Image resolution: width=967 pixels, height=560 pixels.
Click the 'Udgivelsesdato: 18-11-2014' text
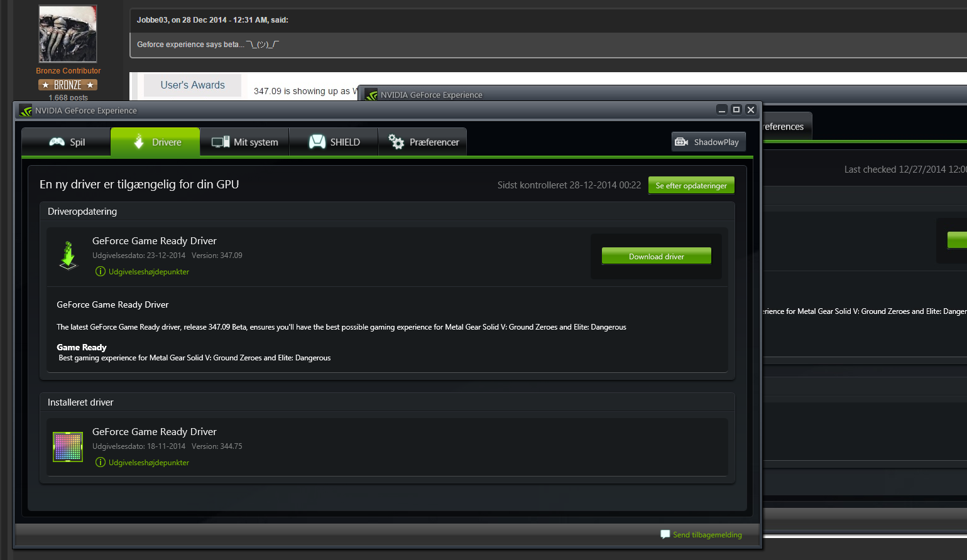coord(139,446)
